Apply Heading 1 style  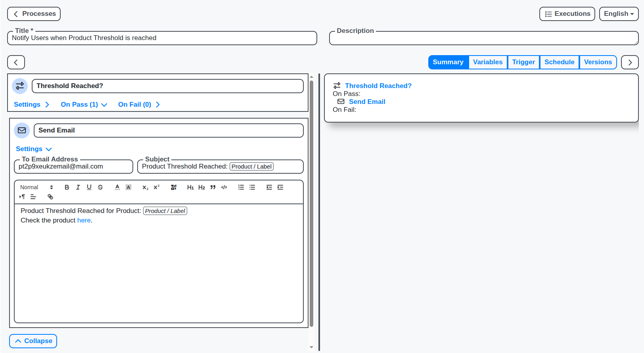pyautogui.click(x=191, y=187)
